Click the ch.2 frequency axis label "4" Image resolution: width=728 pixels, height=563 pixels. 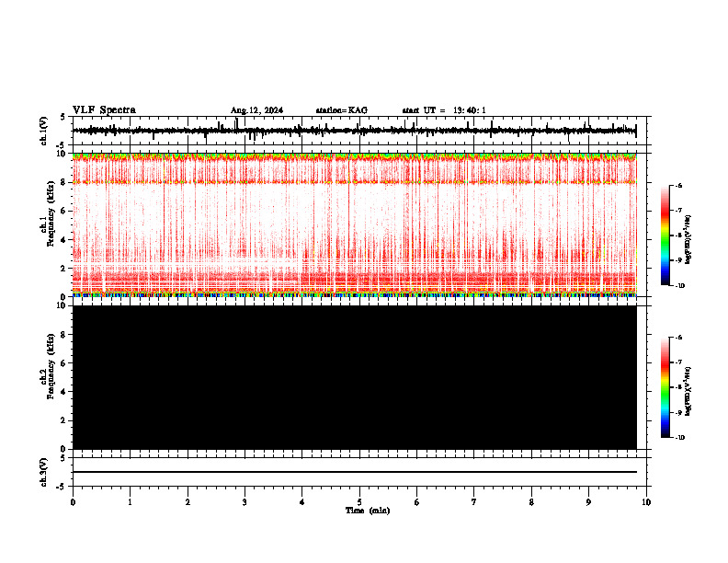[64, 392]
